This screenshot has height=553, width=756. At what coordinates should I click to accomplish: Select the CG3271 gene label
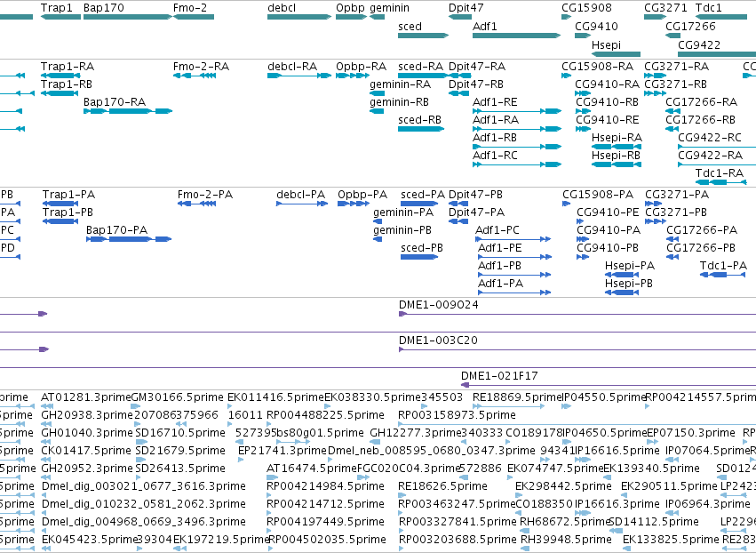click(x=666, y=8)
